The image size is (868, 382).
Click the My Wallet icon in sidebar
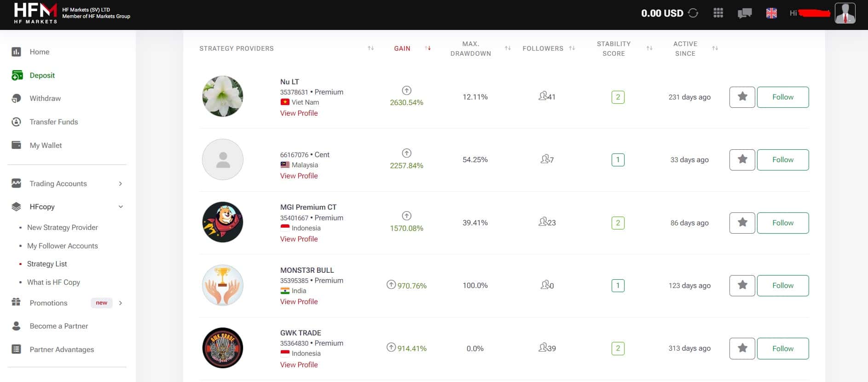coord(16,145)
